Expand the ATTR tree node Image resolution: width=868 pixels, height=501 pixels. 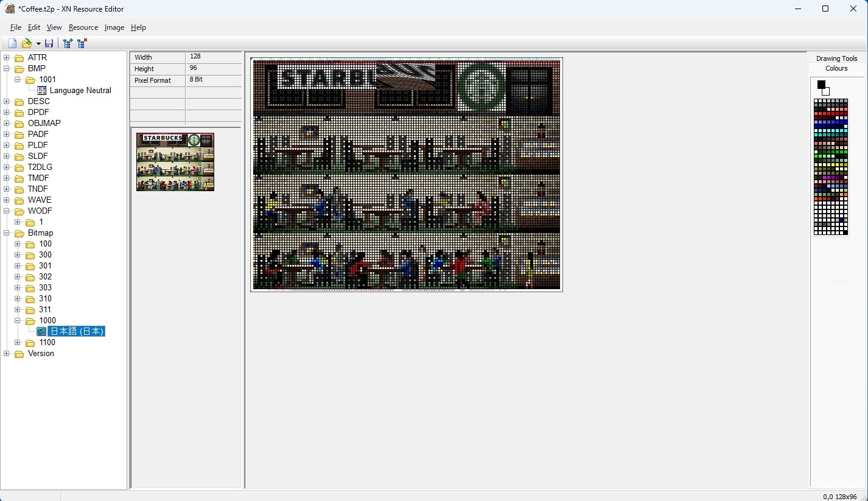pos(7,58)
